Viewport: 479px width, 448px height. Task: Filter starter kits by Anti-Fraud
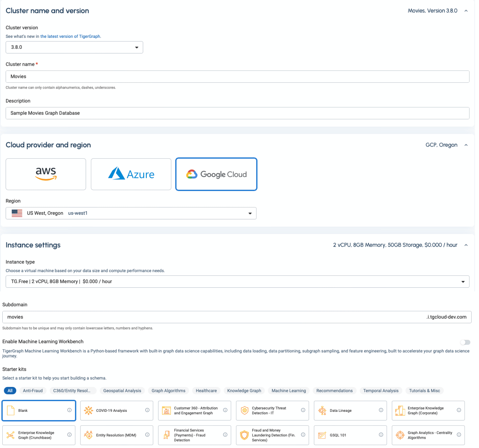[x=33, y=391]
